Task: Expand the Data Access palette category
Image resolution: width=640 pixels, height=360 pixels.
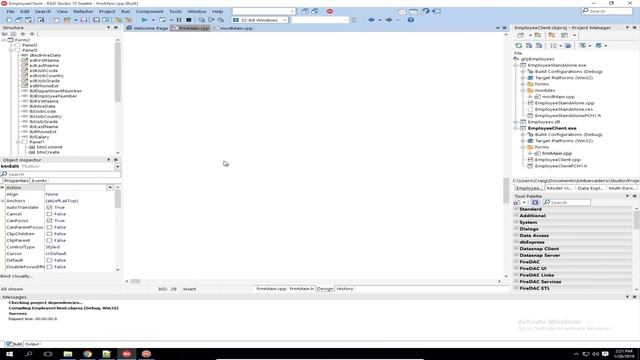Action: (x=516, y=236)
